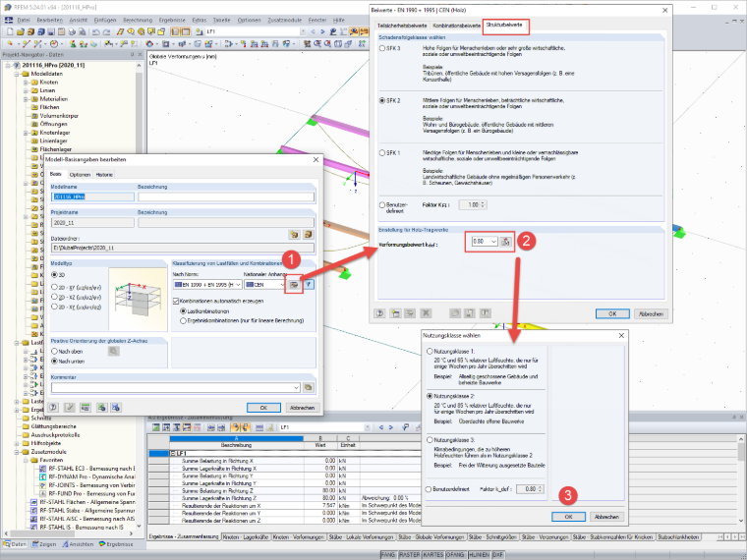Switch to Optionen tab in Modell-Basisangaben
747x560 pixels.
pyautogui.click(x=80, y=175)
